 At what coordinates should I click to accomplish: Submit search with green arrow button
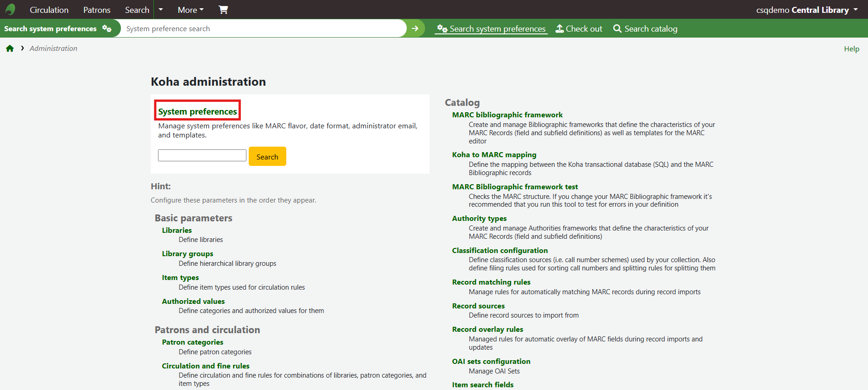coord(415,28)
